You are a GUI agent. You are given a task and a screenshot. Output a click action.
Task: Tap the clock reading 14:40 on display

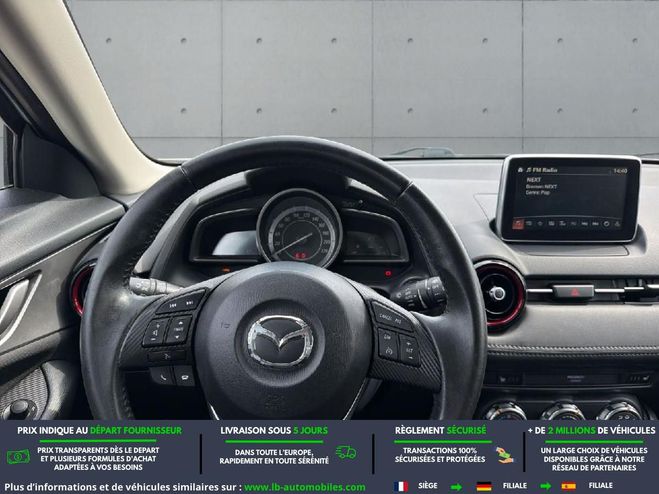620,171
